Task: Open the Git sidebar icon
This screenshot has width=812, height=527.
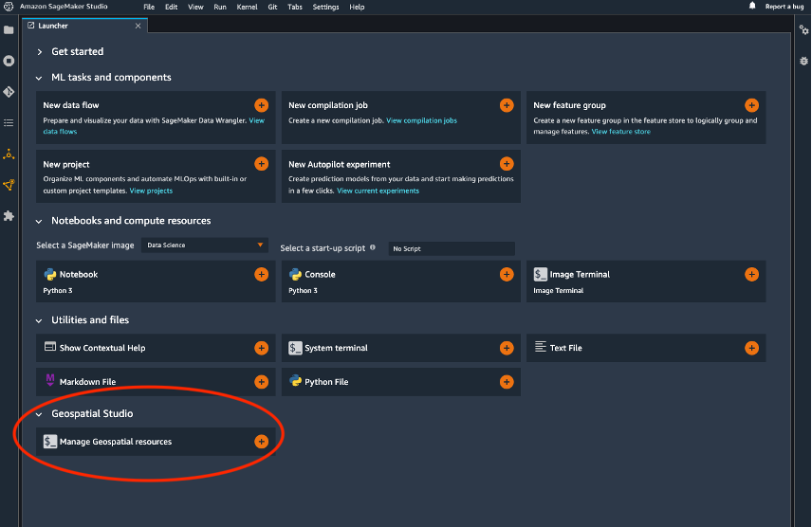Action: (9, 92)
